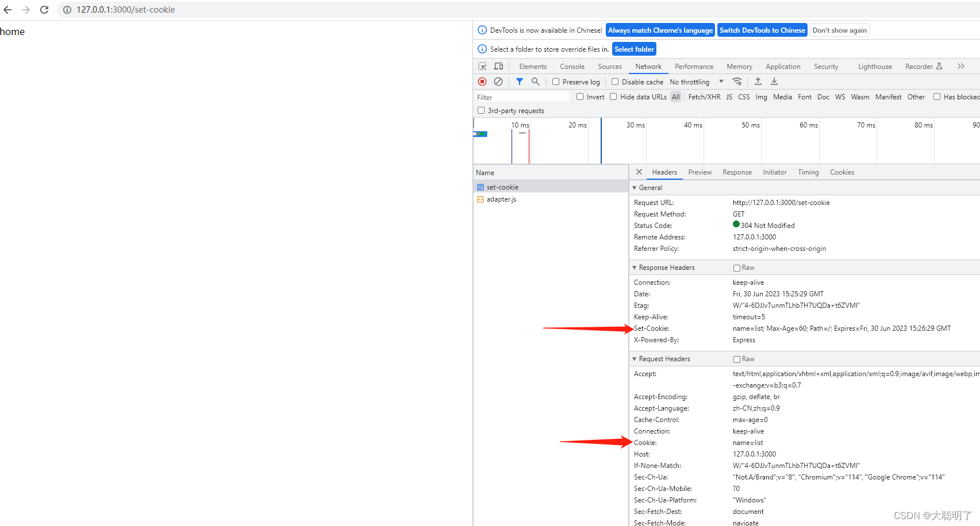Screen dimensions: 980x526
Task: Show more DevTools tabs chevron
Action: (961, 67)
